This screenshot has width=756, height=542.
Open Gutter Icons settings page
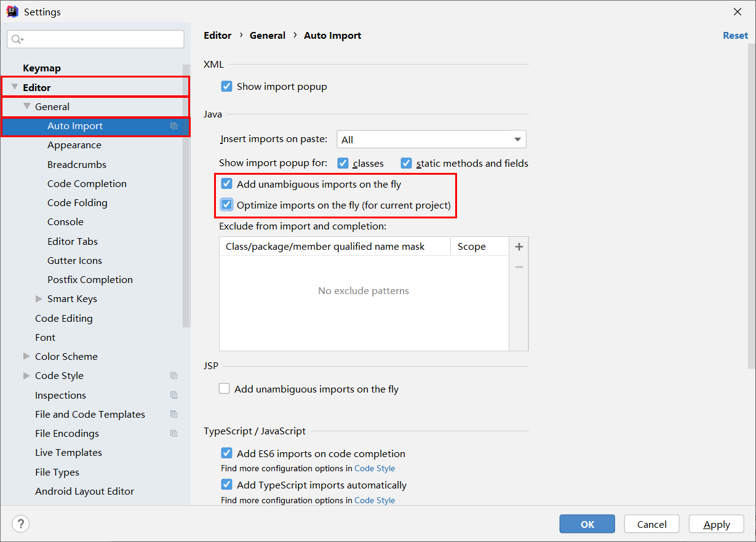coord(74,260)
